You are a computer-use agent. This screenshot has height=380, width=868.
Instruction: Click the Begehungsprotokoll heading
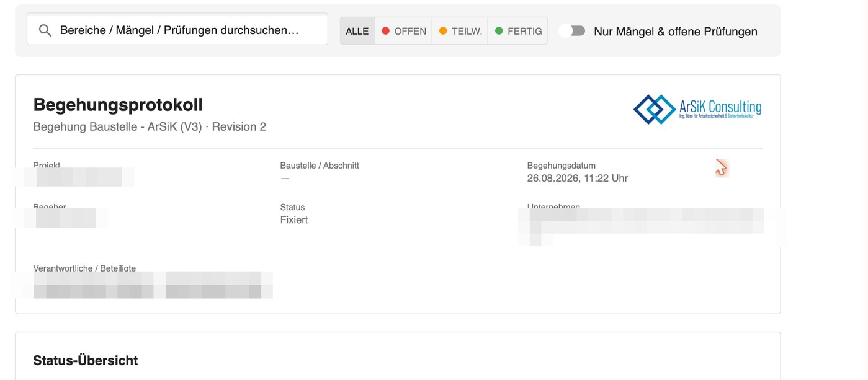[118, 105]
